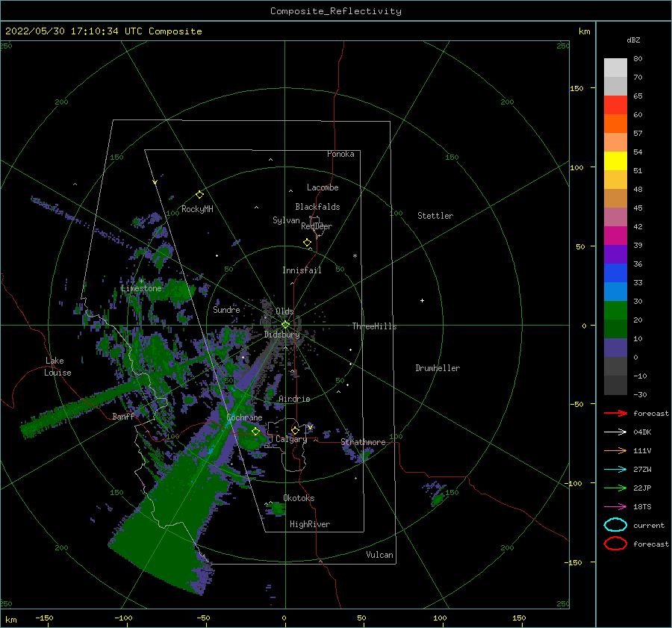This screenshot has height=628, width=672.
Task: Click the RockyMH label
Action: 197,209
